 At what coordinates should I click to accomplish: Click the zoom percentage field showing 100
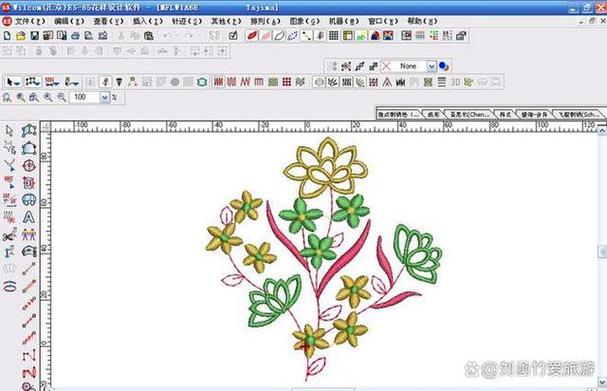tap(84, 97)
